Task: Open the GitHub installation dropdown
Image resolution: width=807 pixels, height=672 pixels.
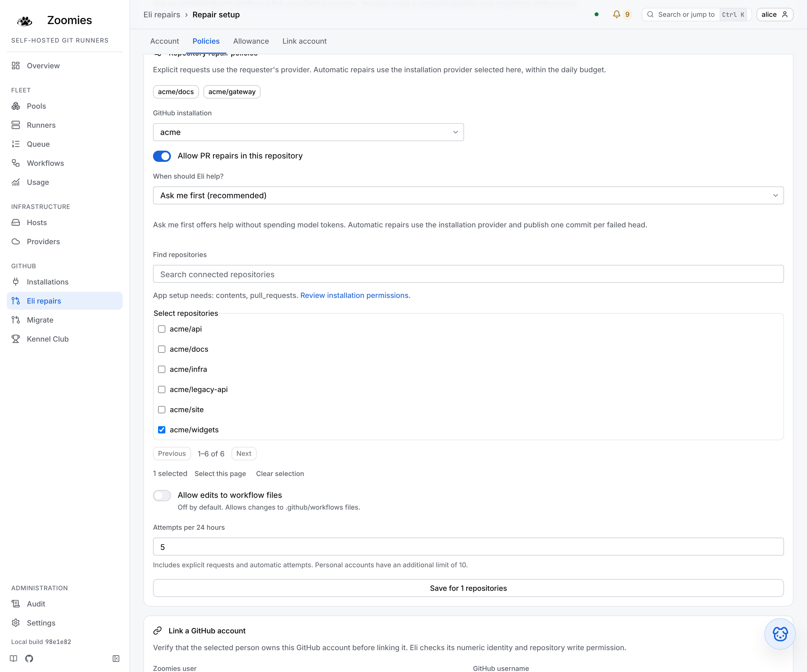Action: pyautogui.click(x=308, y=132)
